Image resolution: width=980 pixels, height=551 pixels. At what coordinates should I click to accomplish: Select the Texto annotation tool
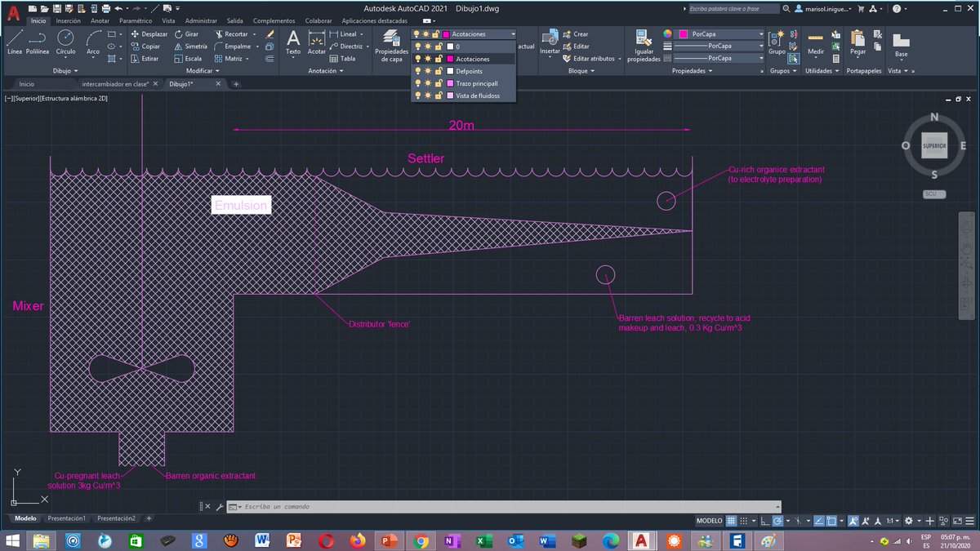click(x=293, y=42)
